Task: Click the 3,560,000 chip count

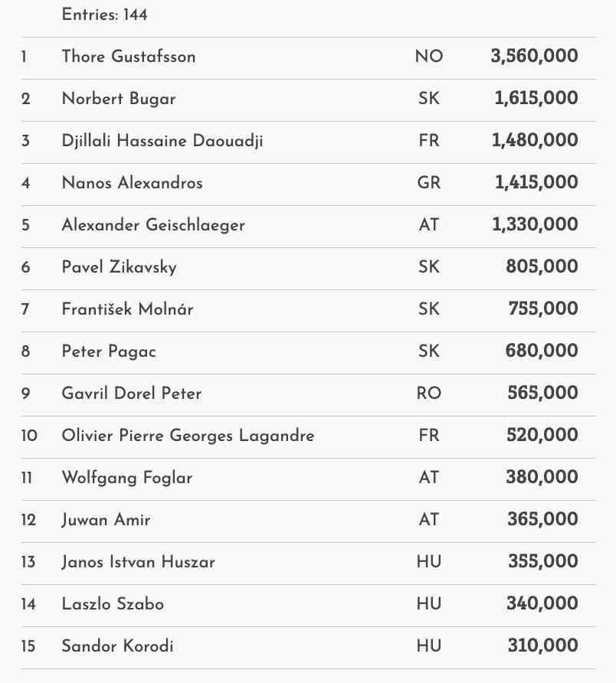Action: click(x=534, y=57)
